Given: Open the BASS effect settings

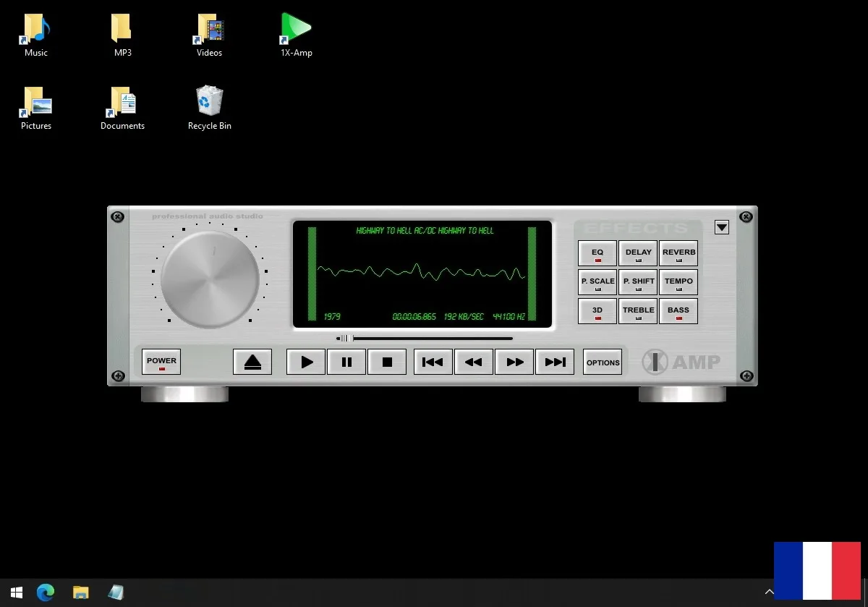Looking at the screenshot, I should click(x=678, y=310).
